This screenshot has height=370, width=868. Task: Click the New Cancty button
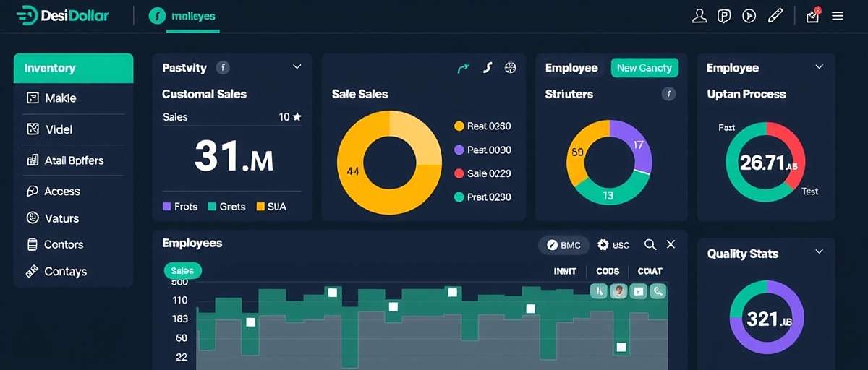644,68
